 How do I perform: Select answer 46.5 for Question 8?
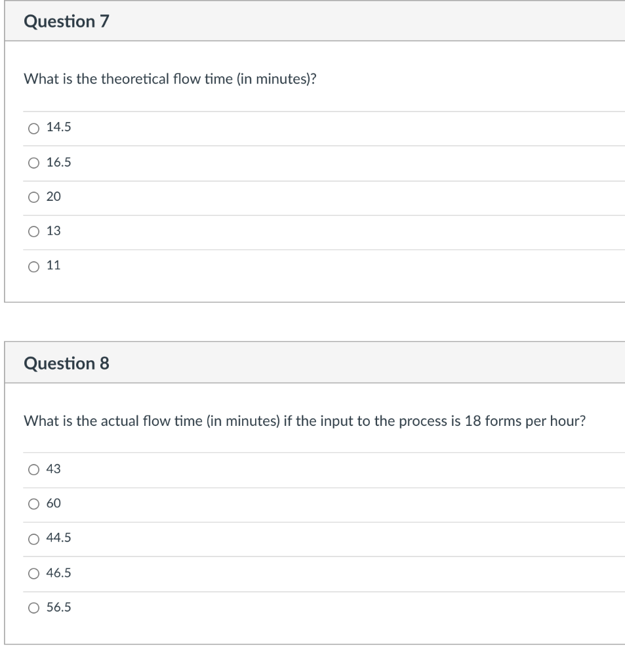(33, 573)
